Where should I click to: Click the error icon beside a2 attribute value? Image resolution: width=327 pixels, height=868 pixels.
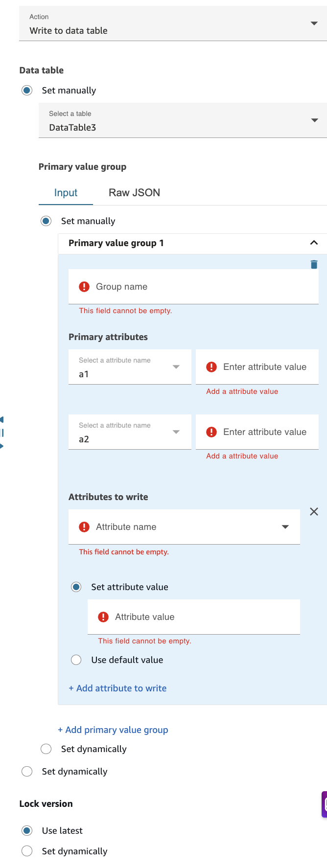211,432
